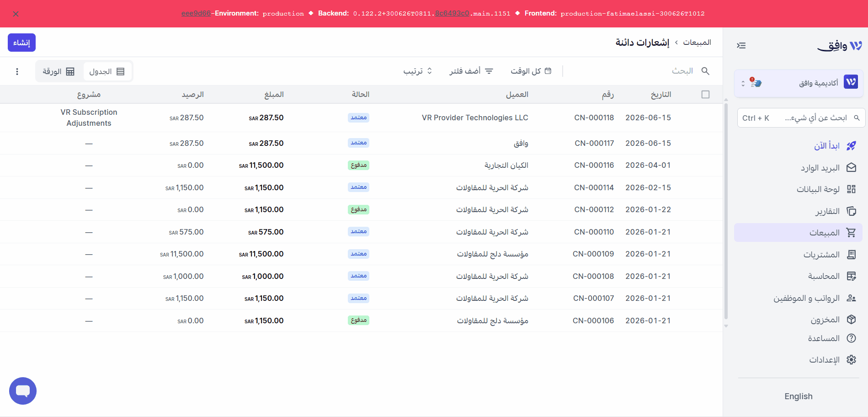Open credit note CN-000110
This screenshot has width=868, height=417.
594,232
